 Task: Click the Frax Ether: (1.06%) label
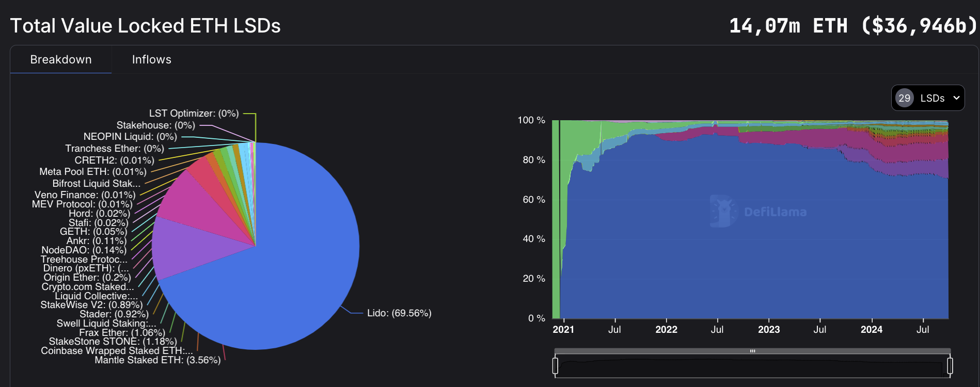122,333
